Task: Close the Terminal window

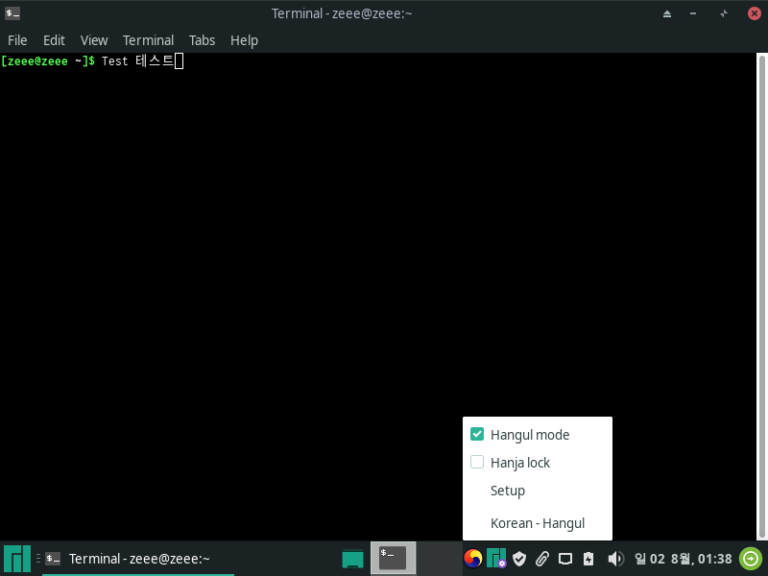Action: tap(754, 14)
